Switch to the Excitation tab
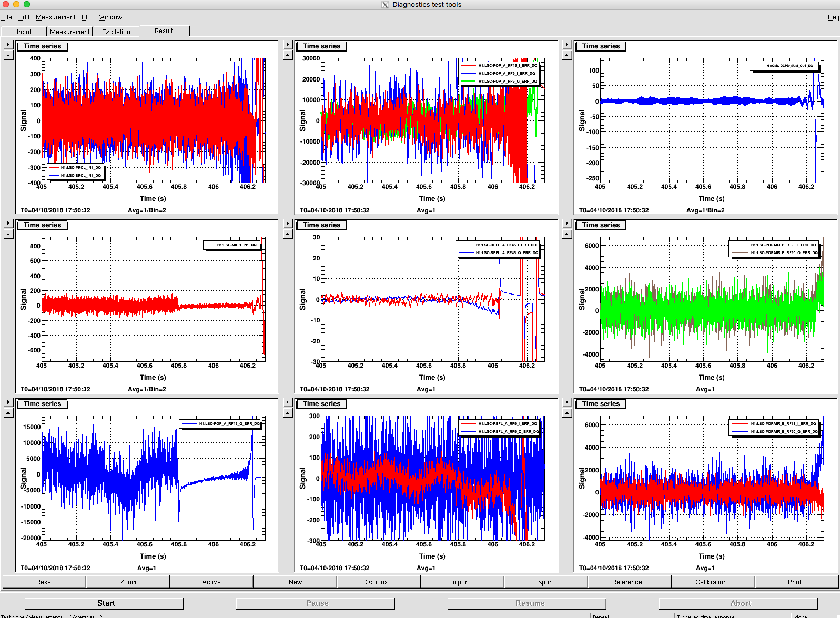Viewport: 840px width, 618px height. (116, 32)
